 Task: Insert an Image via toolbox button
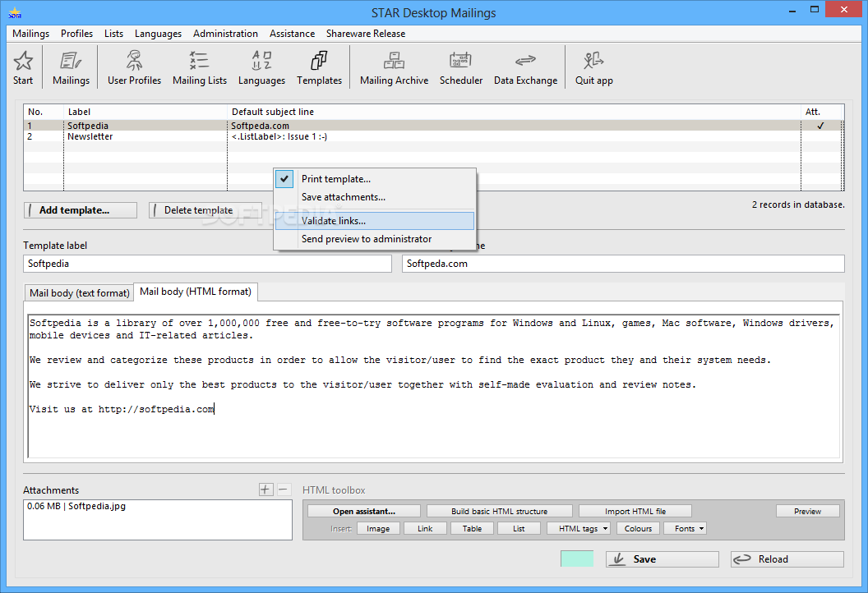377,528
